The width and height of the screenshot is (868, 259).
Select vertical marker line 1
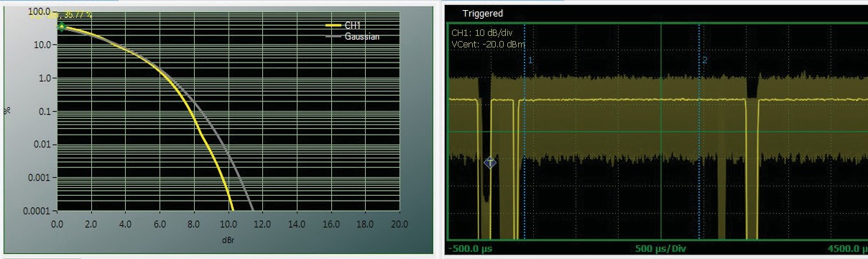tap(525, 132)
